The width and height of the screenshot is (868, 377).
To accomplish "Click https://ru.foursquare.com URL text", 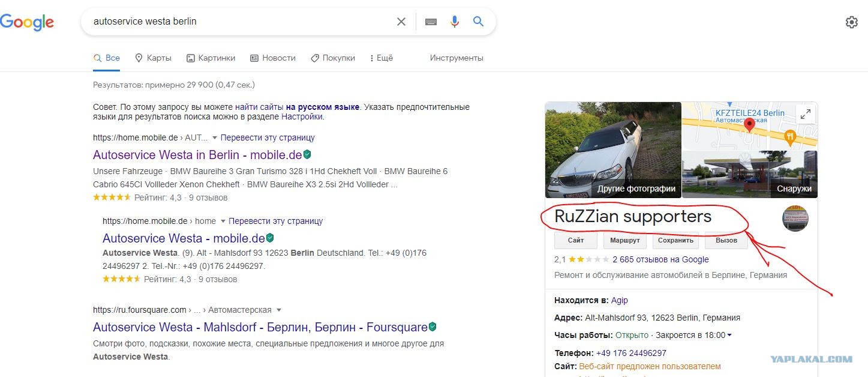I will point(140,310).
